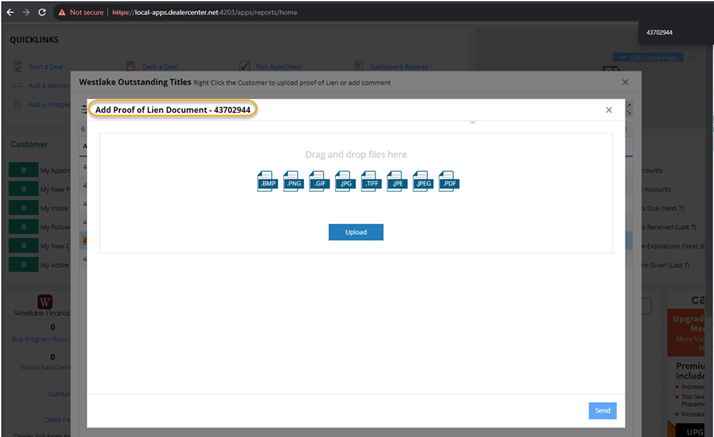Screen dimensions: 714x437
Task: Reload the page with browser refresh icon
Action: (42, 12)
